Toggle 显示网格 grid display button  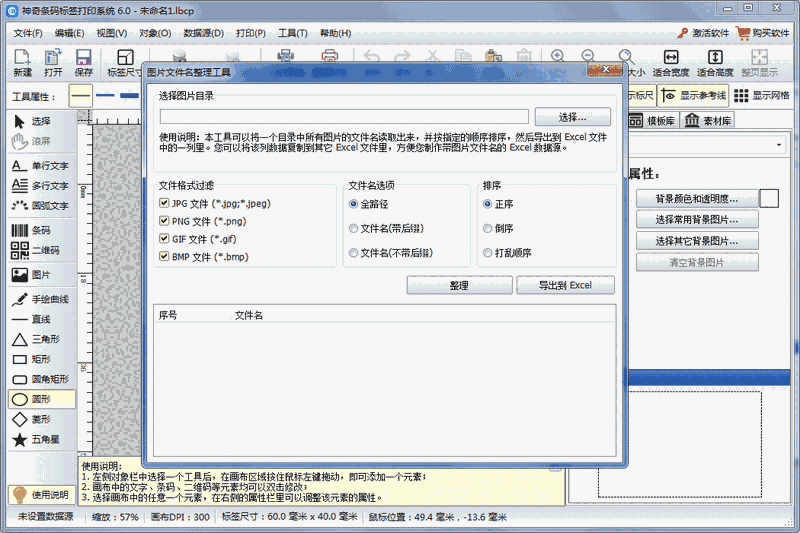pos(762,95)
